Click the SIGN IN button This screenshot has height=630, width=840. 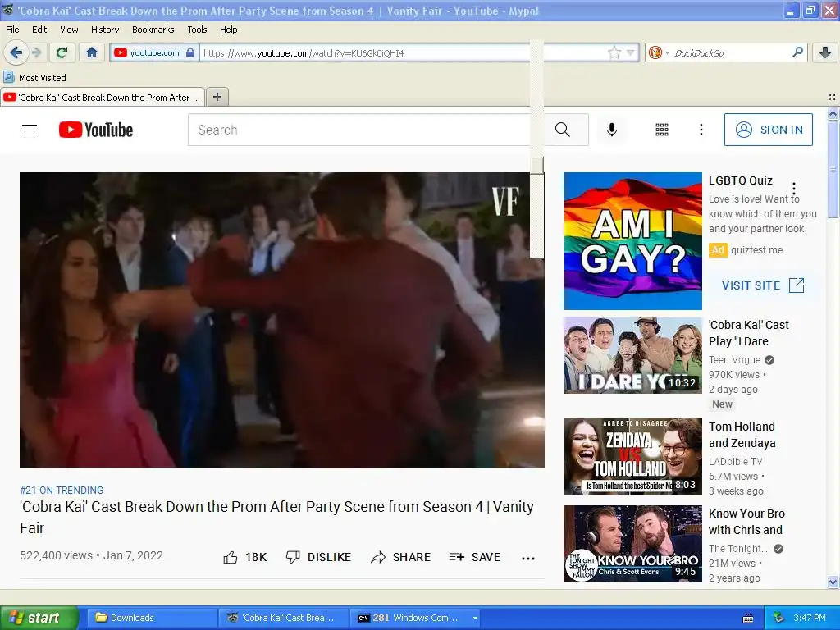(x=768, y=130)
